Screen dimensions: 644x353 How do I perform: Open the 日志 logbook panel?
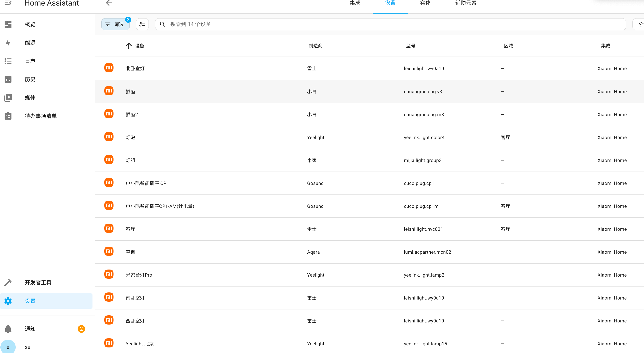click(x=30, y=61)
